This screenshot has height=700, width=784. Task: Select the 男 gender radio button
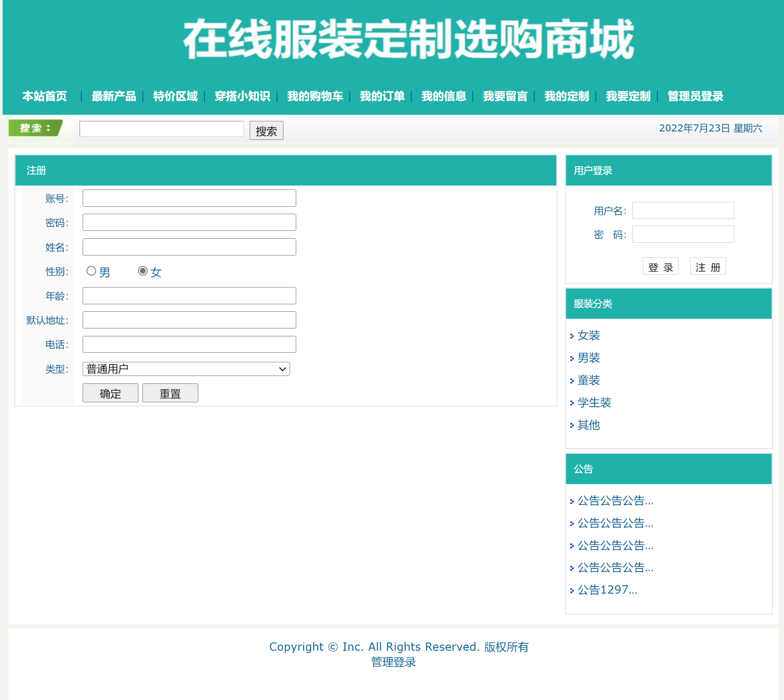[x=91, y=271]
